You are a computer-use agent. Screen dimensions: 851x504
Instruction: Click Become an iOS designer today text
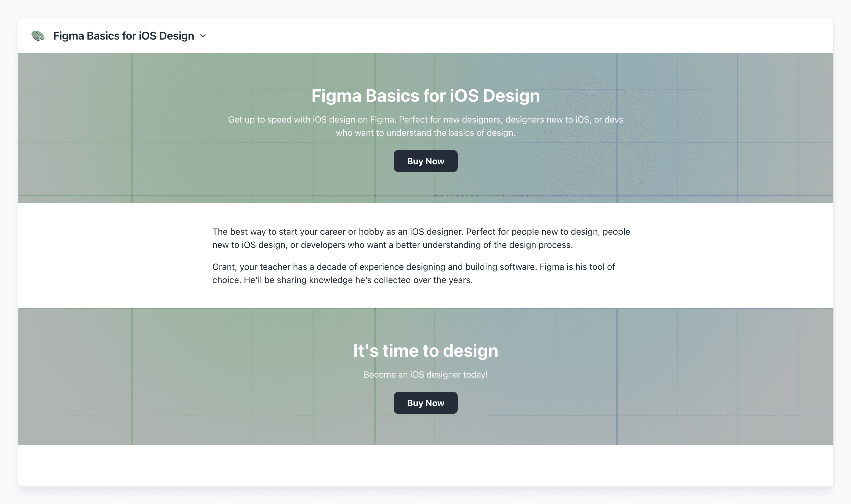425,375
